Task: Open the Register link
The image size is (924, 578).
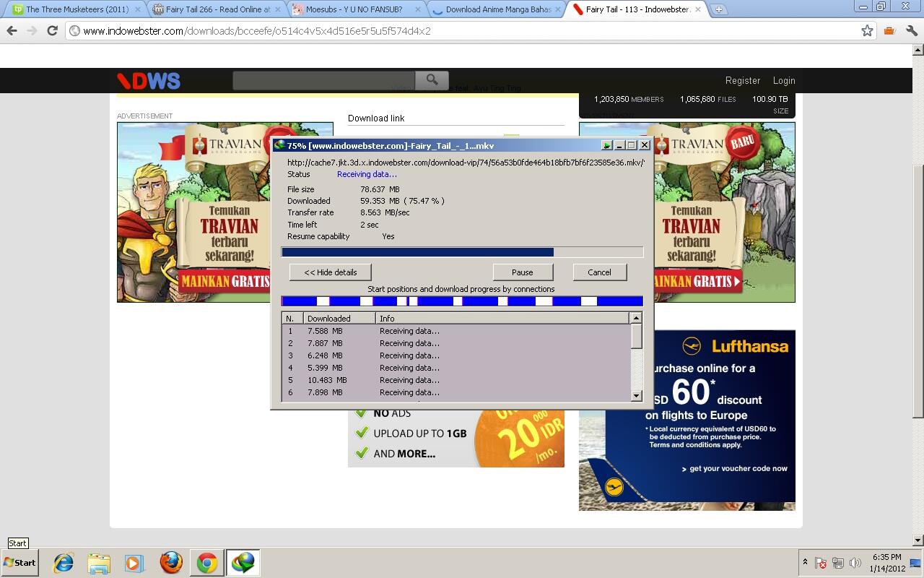Action: click(x=742, y=80)
